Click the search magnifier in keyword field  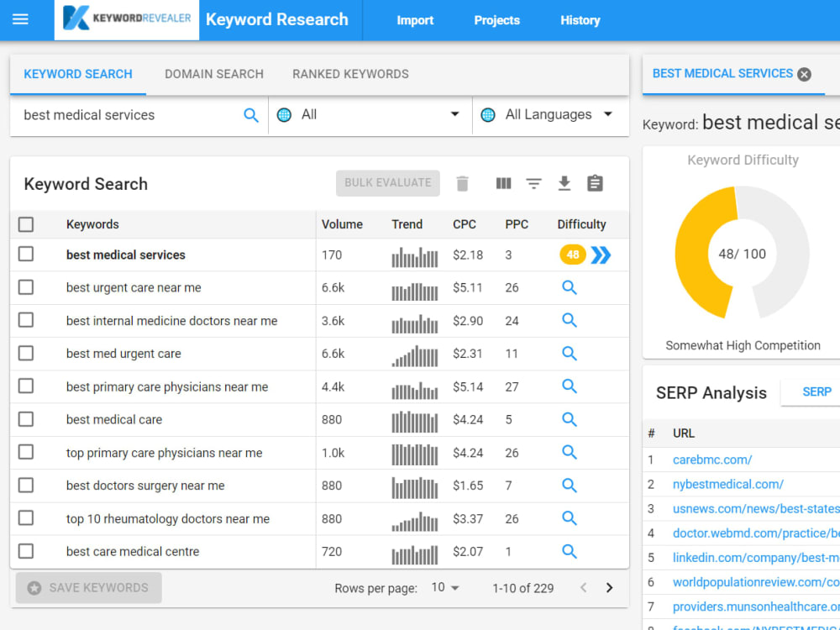(x=250, y=115)
